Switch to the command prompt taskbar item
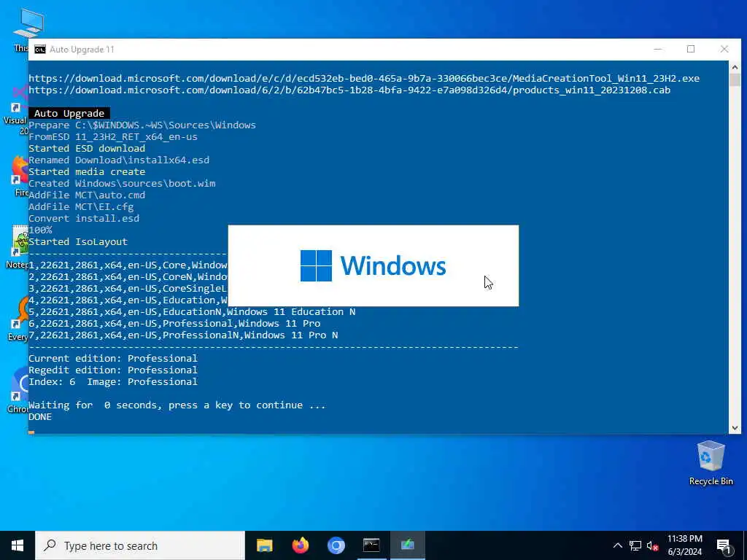 [371, 545]
